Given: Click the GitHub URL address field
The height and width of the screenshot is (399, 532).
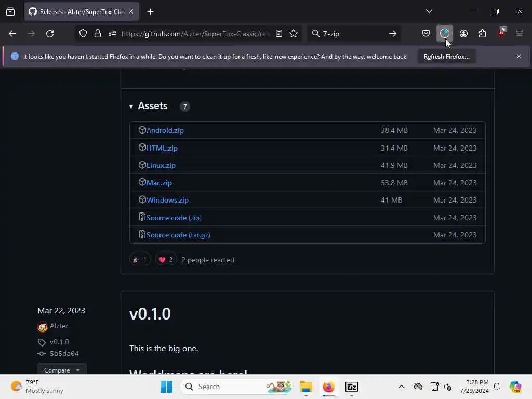Looking at the screenshot, I should point(195,34).
